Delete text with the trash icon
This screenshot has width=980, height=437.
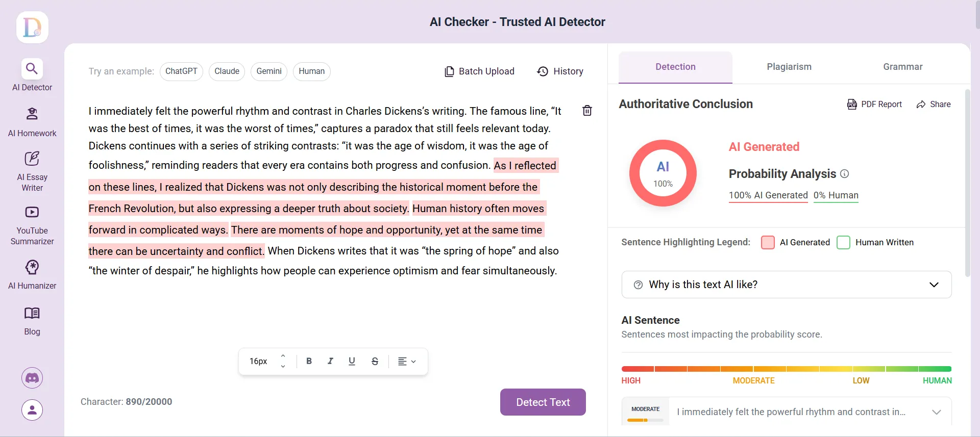[587, 111]
